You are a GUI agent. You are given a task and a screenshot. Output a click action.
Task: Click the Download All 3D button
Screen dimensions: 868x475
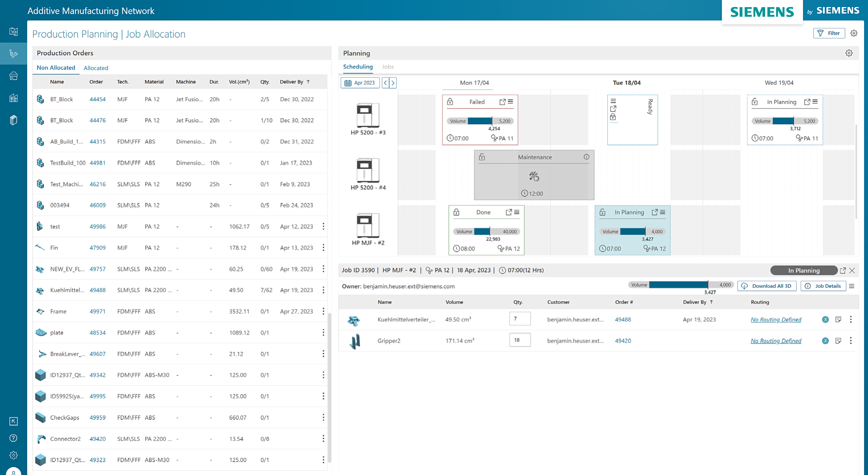coord(767,286)
